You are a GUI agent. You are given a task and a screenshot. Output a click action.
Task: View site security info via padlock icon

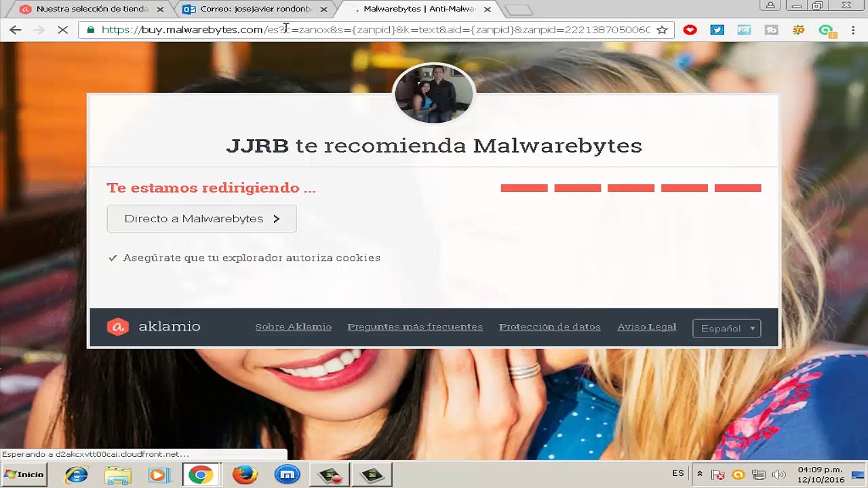91,30
